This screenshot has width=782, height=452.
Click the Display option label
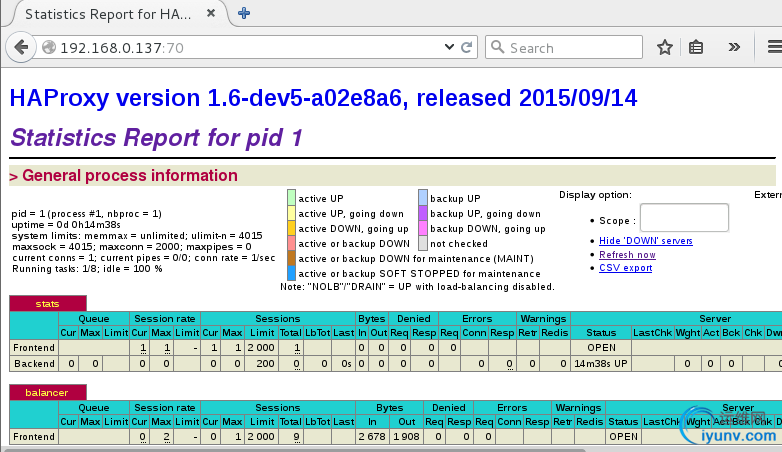point(595,195)
